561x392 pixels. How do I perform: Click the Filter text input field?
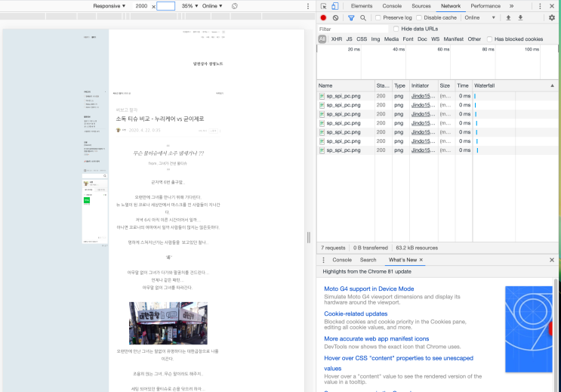coord(353,29)
